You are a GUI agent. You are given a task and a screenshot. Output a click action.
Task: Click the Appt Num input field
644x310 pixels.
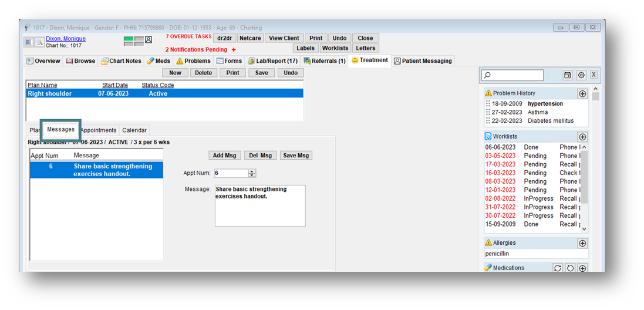pyautogui.click(x=231, y=173)
